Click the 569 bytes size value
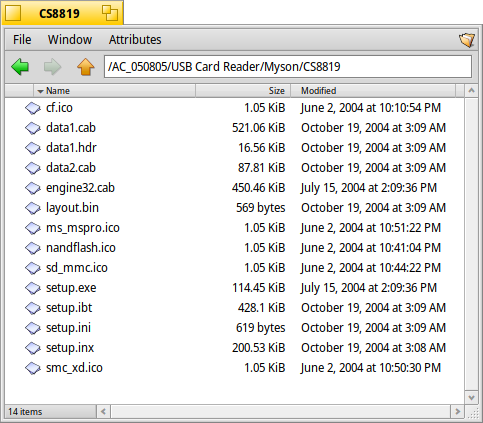483x423 pixels. [x=261, y=208]
